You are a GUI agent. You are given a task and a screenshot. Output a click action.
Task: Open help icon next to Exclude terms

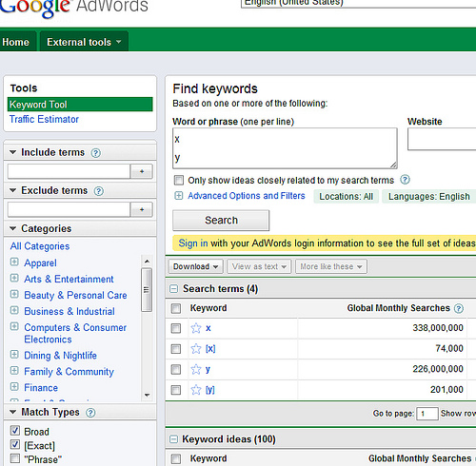(x=99, y=191)
